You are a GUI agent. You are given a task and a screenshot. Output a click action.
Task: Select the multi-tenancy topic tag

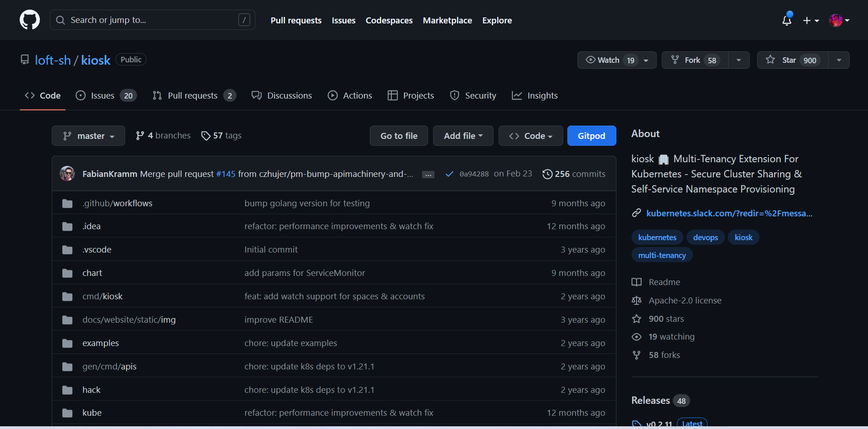[662, 255]
